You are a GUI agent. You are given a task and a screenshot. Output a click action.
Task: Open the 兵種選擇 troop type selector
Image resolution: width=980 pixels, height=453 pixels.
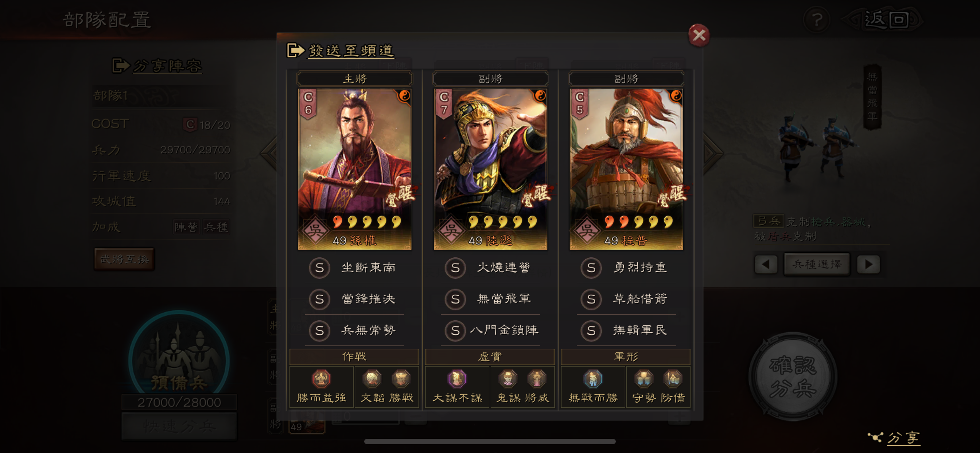(x=817, y=264)
